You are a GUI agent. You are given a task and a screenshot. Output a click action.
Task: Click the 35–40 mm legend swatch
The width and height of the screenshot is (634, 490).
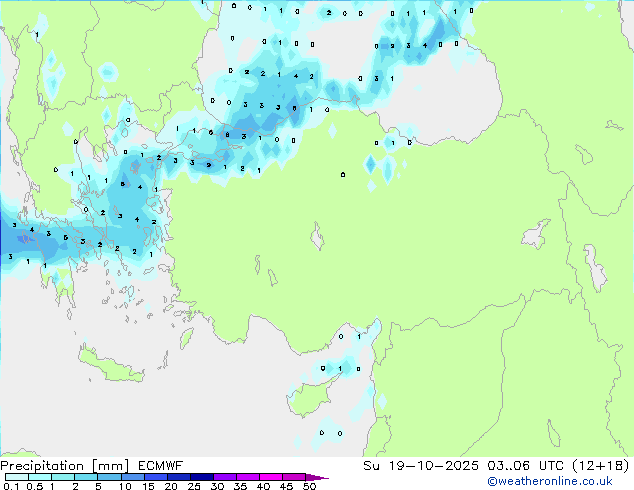point(247,477)
